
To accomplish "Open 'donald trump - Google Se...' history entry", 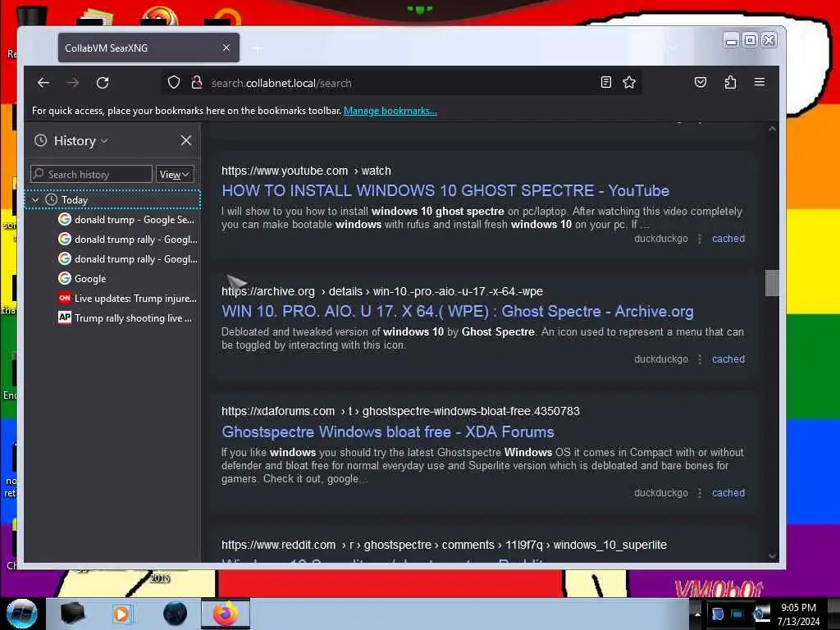I will click(x=127, y=220).
